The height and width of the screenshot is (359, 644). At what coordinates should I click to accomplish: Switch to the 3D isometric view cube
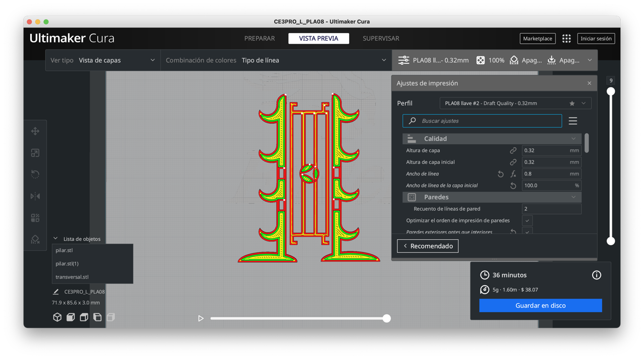click(57, 317)
